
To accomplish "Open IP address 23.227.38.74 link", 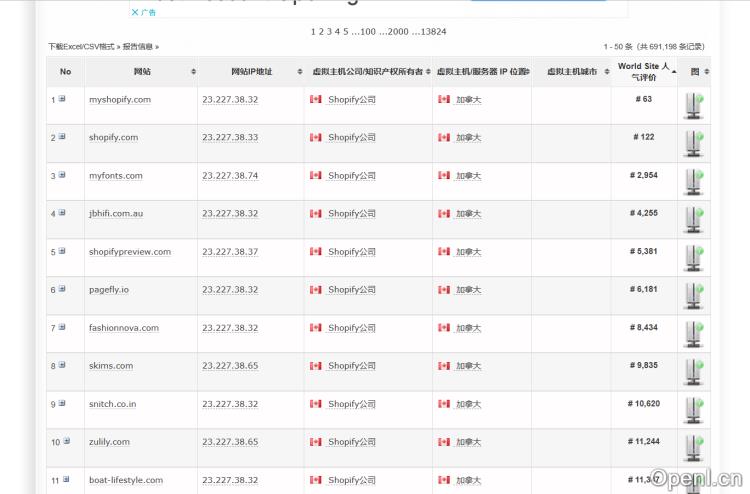I will [x=230, y=176].
